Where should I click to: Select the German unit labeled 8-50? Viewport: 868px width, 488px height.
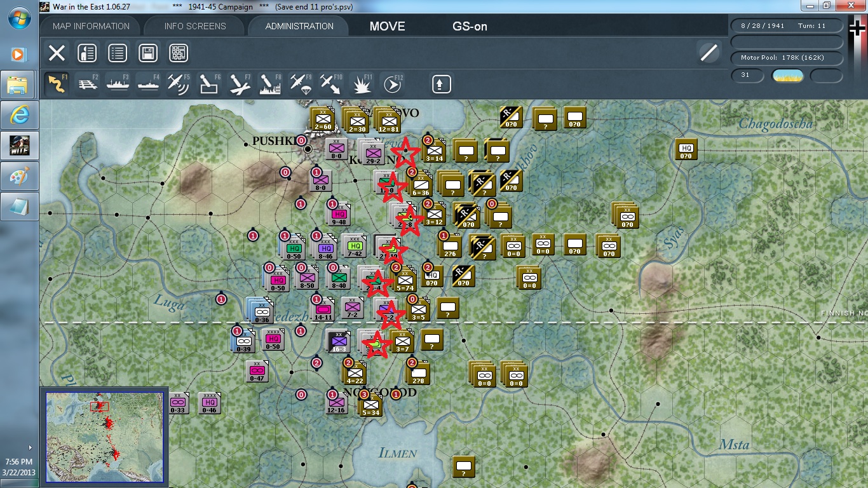pos(308,278)
